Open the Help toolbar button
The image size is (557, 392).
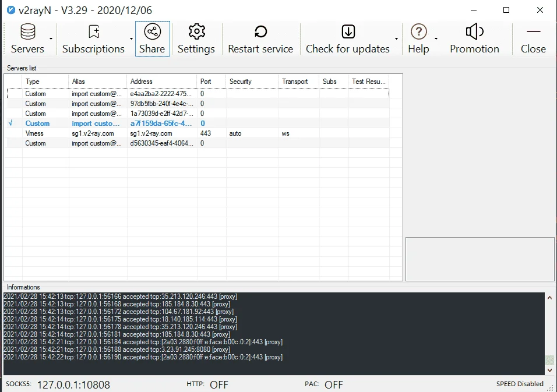coord(418,38)
